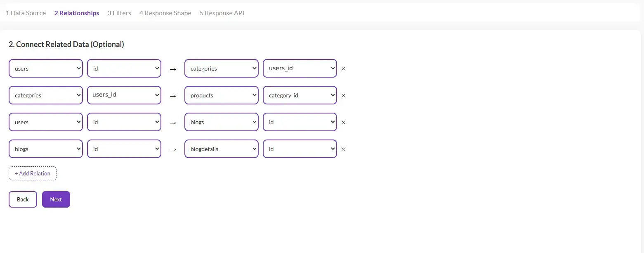The width and height of the screenshot is (644, 253).
Task: Remove the users to categories relation
Action: coord(343,69)
